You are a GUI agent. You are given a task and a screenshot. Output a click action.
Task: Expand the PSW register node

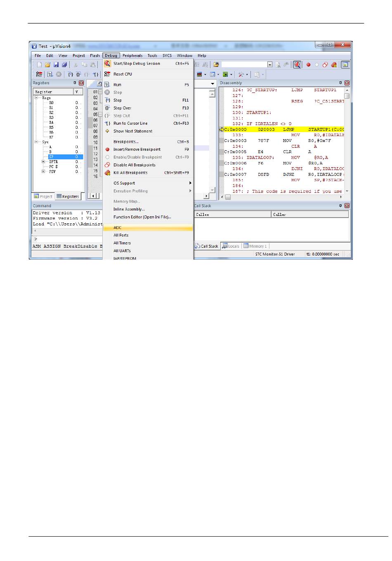tap(43, 172)
